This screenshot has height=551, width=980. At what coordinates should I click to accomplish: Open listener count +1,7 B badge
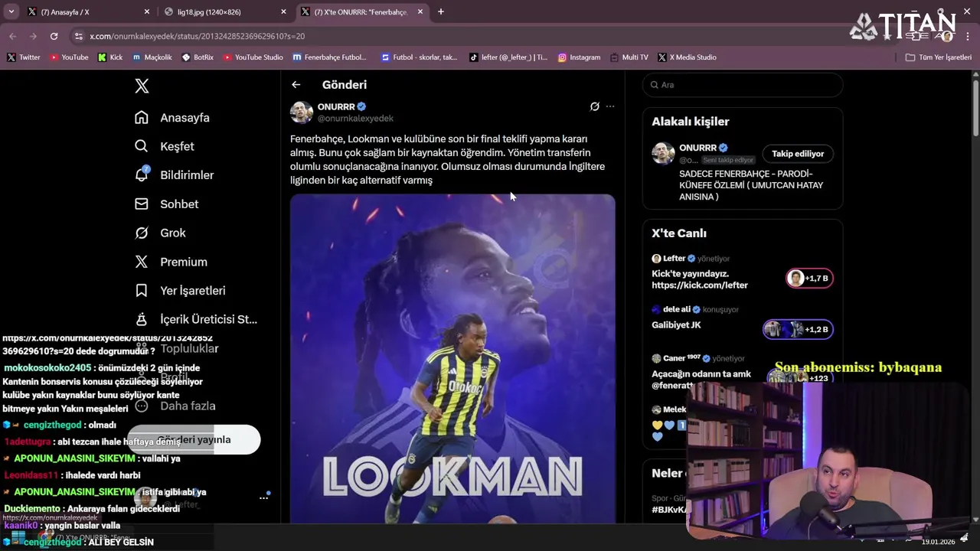809,278
